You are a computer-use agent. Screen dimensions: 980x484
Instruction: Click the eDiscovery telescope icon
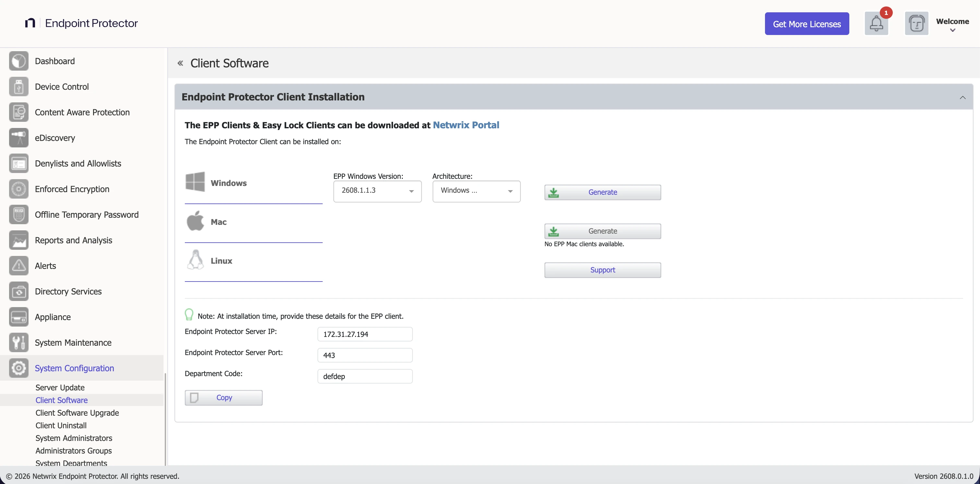[x=18, y=138]
